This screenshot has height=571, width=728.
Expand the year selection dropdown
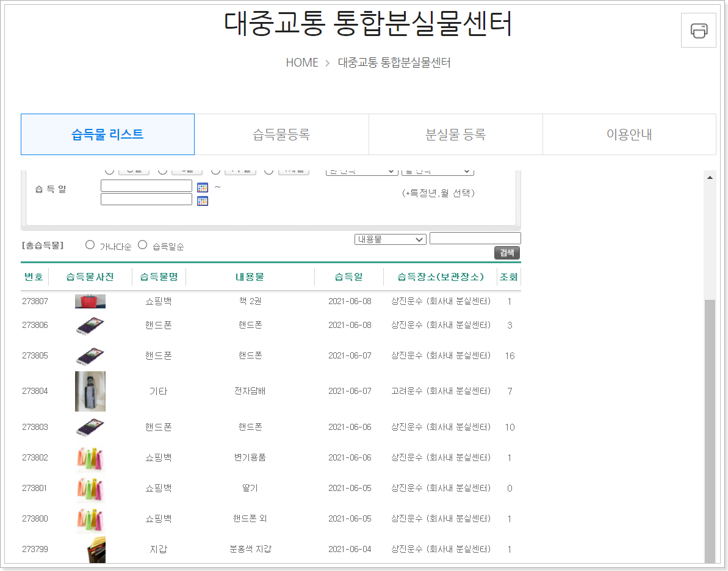tap(361, 170)
